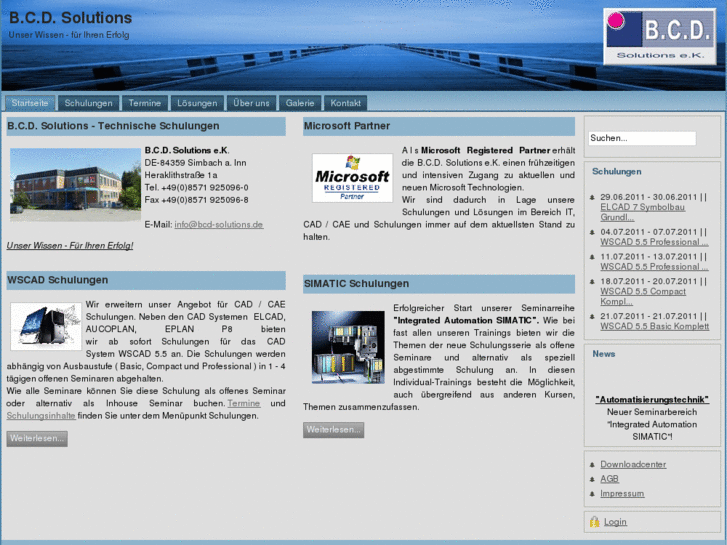Click the info@bcd-solutions.de email link
This screenshot has width=727, height=545.
point(219,224)
